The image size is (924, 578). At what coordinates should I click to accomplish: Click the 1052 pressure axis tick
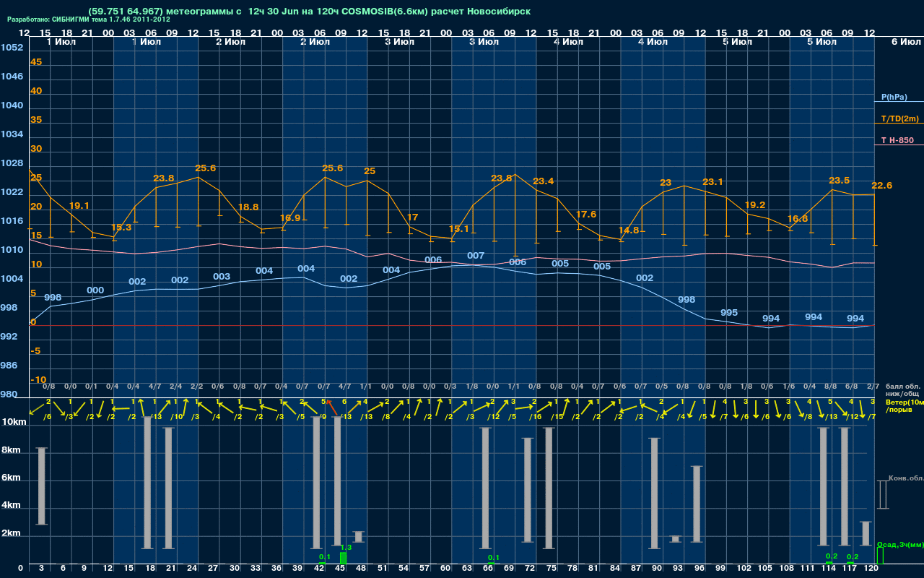(x=12, y=48)
